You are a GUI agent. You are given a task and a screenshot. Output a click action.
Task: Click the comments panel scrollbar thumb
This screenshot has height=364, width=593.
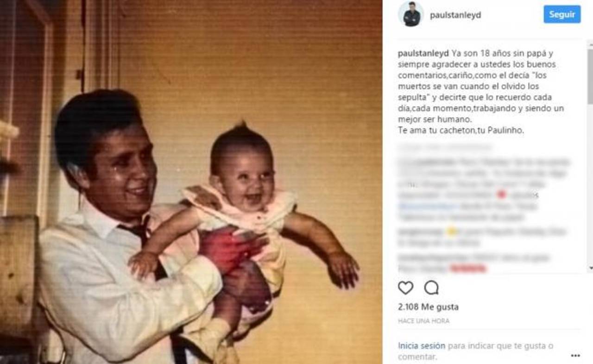tap(590, 76)
